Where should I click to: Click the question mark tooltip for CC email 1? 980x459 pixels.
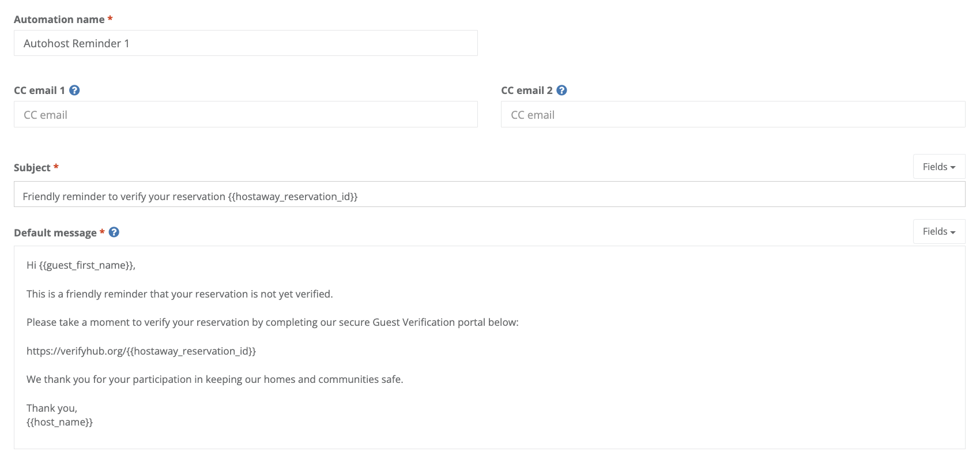(74, 90)
